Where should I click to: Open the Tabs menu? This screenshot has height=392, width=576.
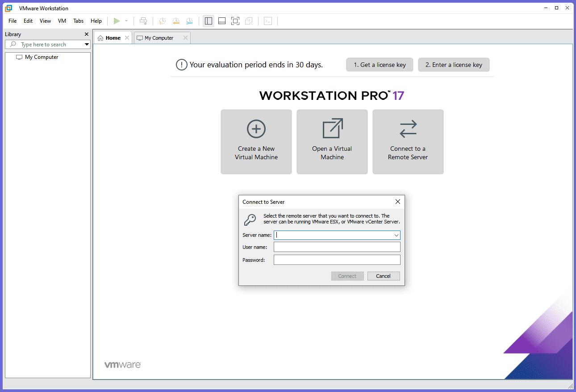(79, 21)
